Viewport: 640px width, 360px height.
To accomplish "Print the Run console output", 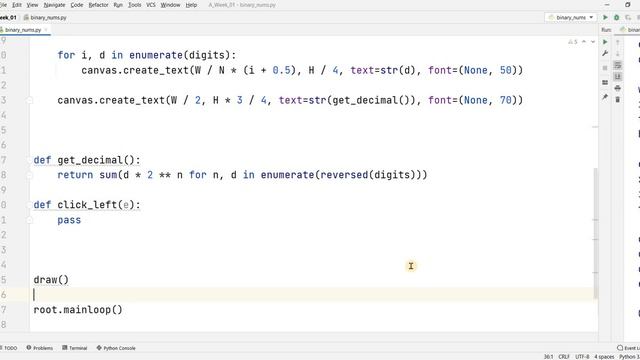I will [618, 88].
